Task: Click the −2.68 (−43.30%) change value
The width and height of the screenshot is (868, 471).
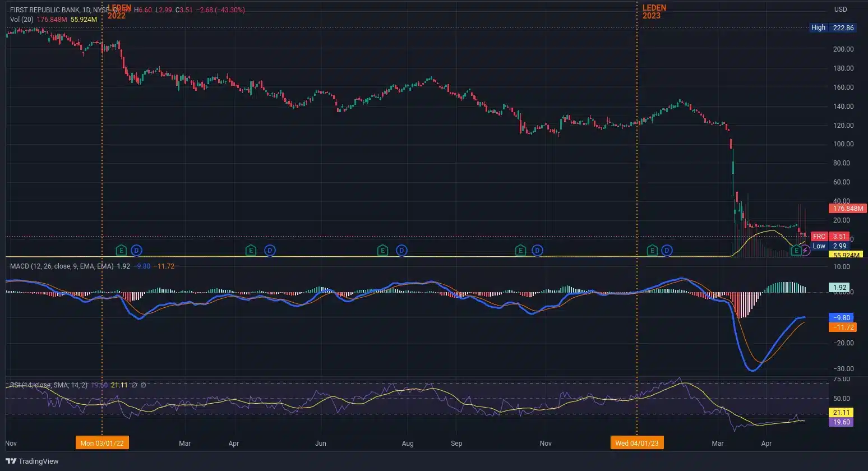Action: coord(220,10)
